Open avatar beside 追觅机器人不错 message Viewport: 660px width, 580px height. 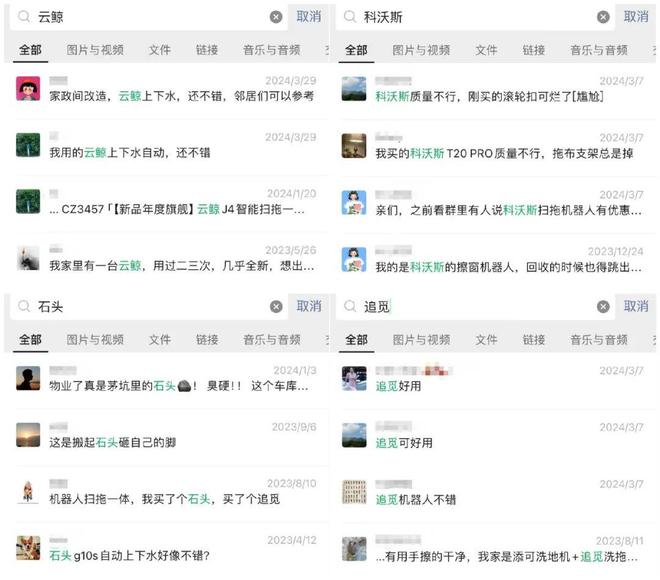(354, 492)
